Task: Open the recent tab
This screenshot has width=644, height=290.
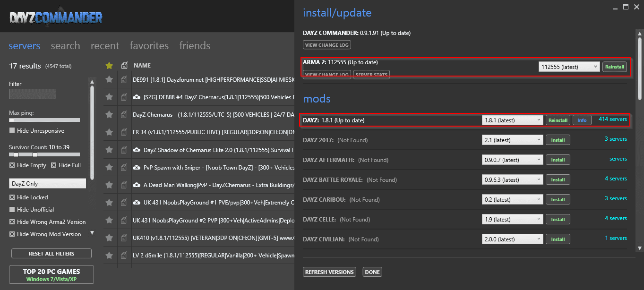Action: [105, 46]
